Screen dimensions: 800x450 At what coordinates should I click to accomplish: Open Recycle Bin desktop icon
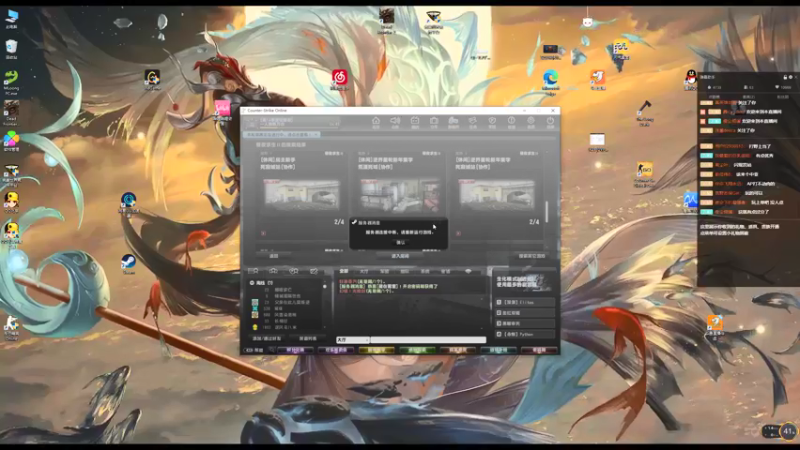pos(11,49)
